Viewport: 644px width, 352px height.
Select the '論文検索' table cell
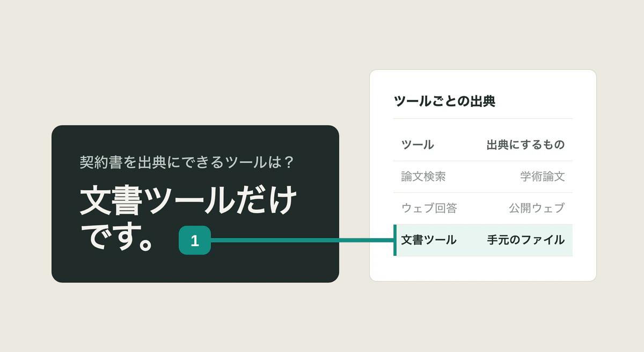423,176
